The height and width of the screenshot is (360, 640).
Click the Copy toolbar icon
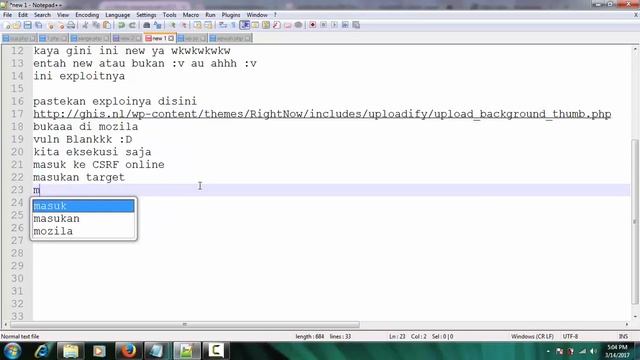96,25
